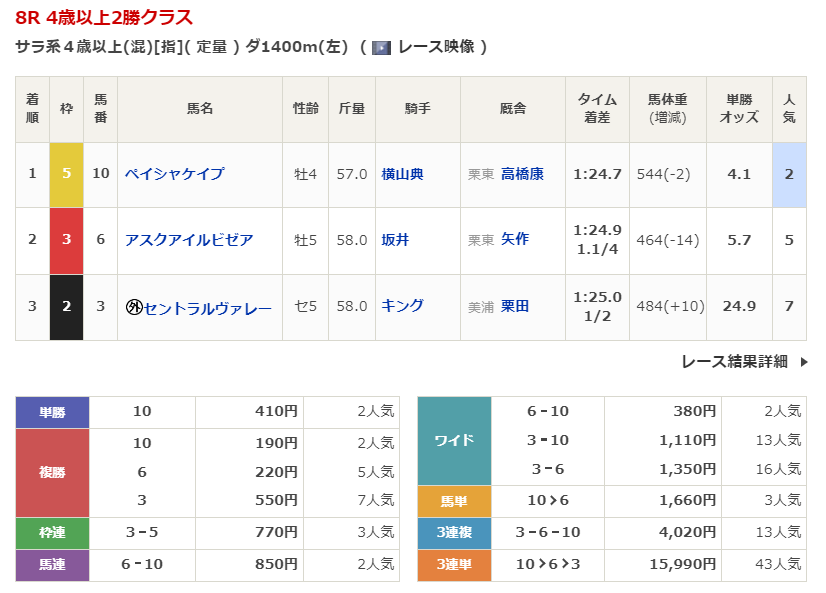Select the 単勝 payout label
This screenshot has width=826, height=593.
click(x=52, y=412)
